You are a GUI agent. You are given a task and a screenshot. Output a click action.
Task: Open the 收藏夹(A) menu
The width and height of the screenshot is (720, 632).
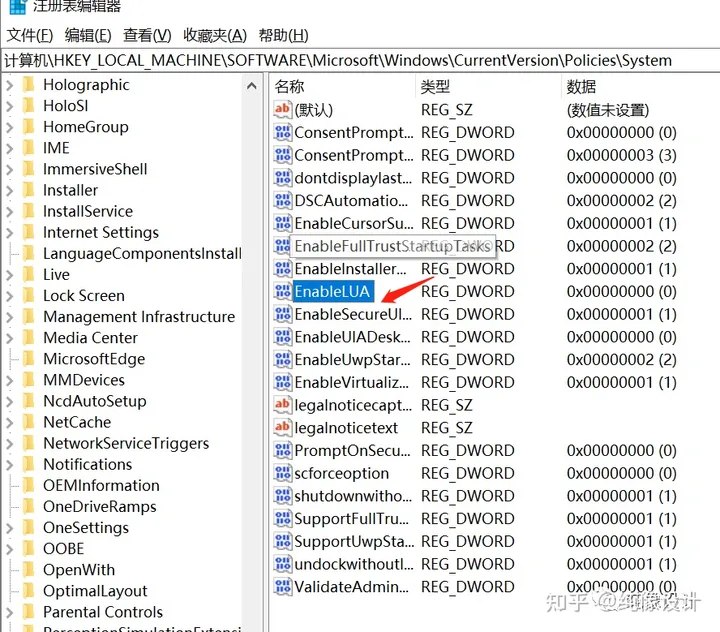[215, 35]
